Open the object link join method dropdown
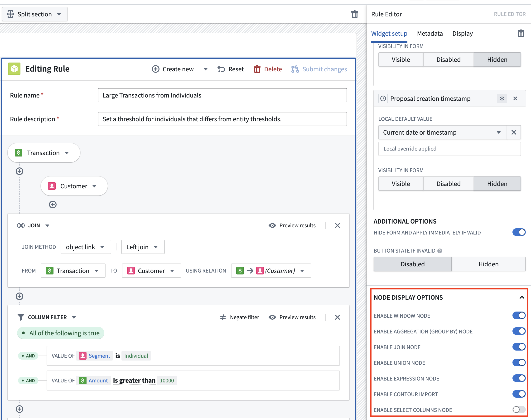Image resolution: width=531 pixels, height=420 pixels. pos(86,247)
